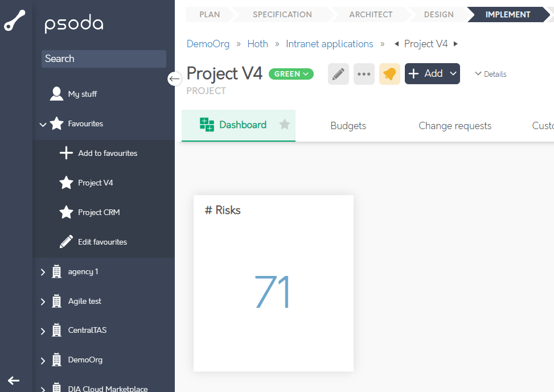The image size is (554, 392).
Task: Click inside the Search field
Action: point(104,59)
